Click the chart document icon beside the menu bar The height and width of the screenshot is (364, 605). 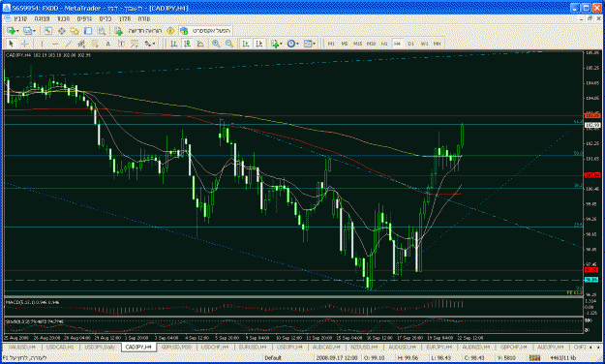point(7,18)
